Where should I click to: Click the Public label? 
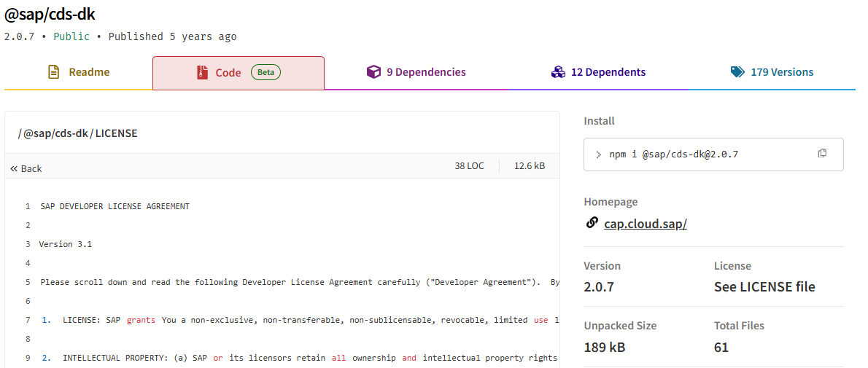pyautogui.click(x=71, y=36)
